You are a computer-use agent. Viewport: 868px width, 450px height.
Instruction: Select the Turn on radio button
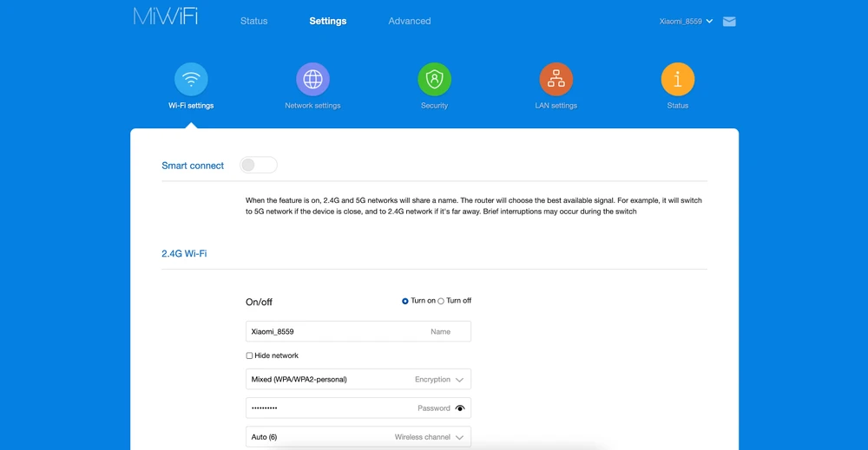(x=405, y=301)
